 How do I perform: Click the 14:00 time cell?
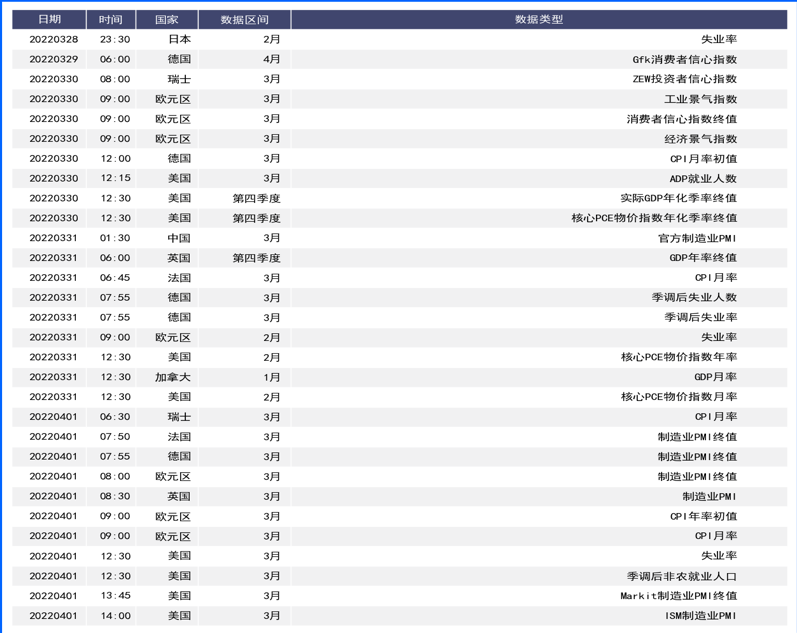[x=115, y=615]
